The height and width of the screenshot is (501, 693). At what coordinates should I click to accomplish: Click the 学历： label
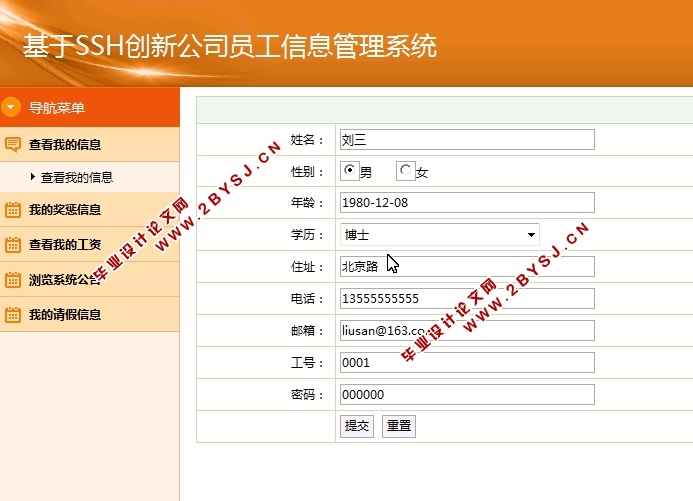click(x=307, y=235)
